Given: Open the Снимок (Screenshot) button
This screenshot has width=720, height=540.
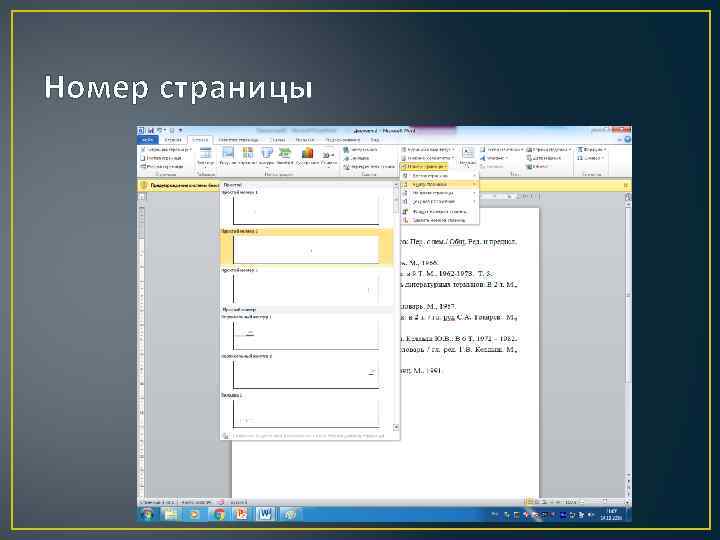Looking at the screenshot, I should (328, 156).
